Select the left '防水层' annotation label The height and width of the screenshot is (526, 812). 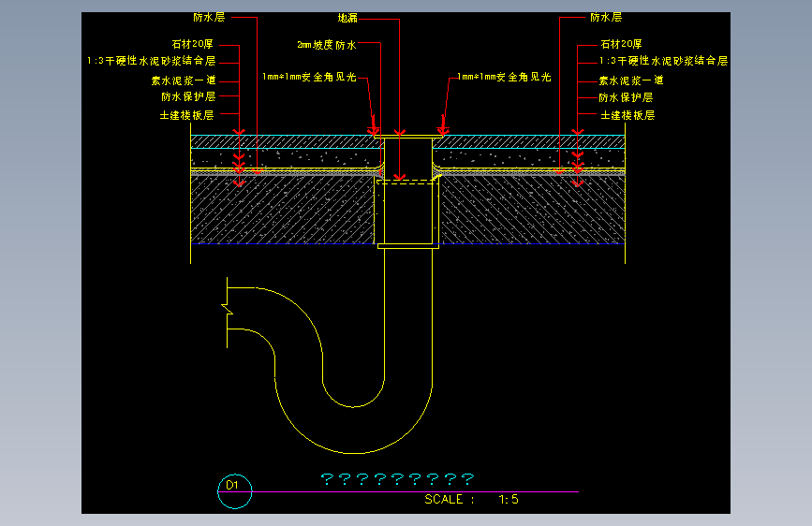click(x=209, y=18)
